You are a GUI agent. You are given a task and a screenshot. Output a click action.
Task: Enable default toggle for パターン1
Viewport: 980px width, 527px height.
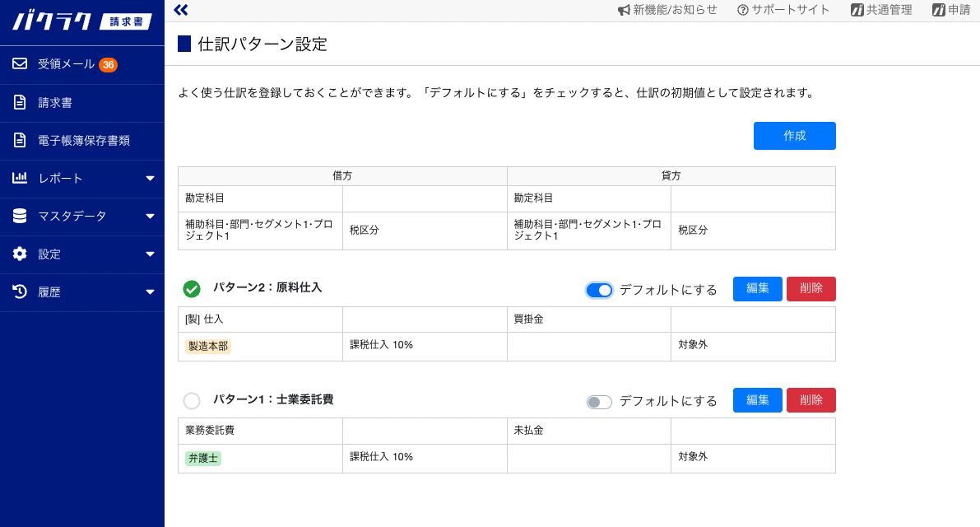click(599, 402)
